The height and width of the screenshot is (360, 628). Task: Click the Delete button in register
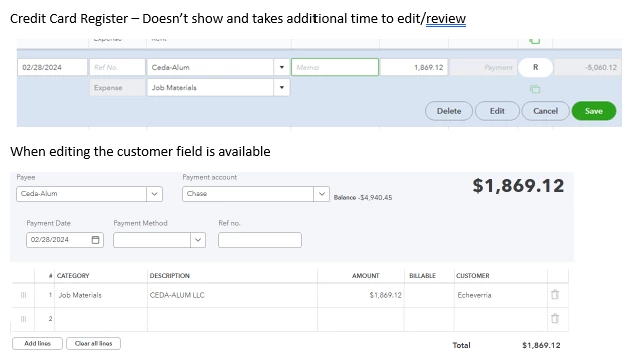(449, 111)
